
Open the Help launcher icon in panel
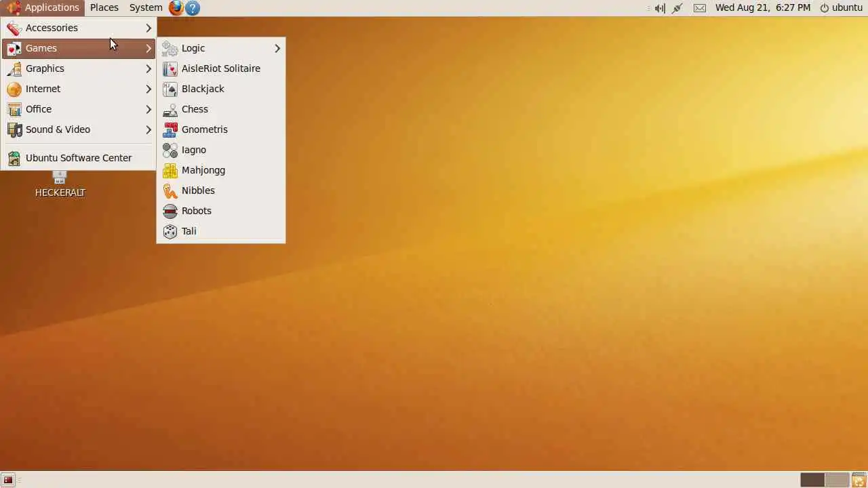pyautogui.click(x=193, y=8)
